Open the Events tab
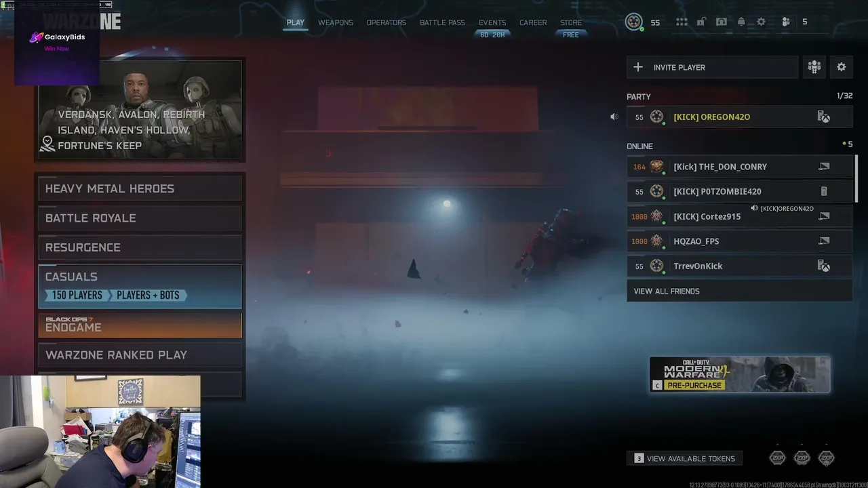 [x=492, y=22]
